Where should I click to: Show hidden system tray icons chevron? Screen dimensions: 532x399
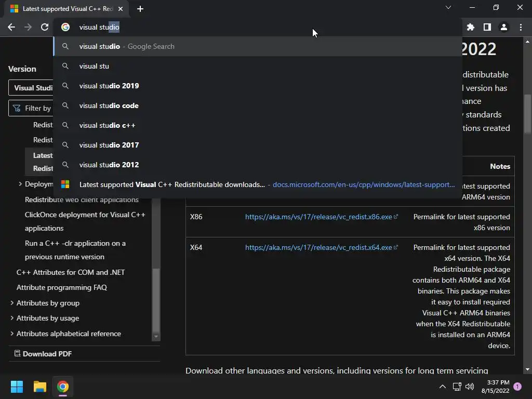[x=443, y=387]
